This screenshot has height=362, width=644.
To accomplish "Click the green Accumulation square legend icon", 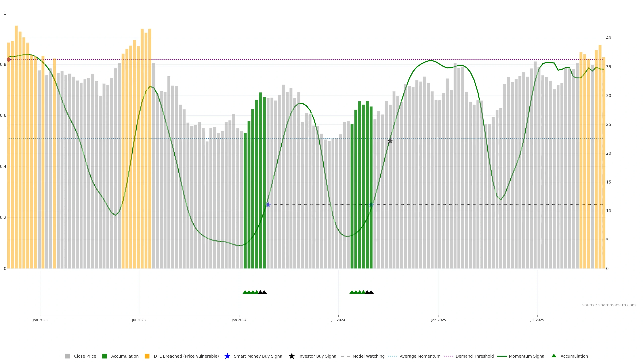I will pyautogui.click(x=104, y=356).
